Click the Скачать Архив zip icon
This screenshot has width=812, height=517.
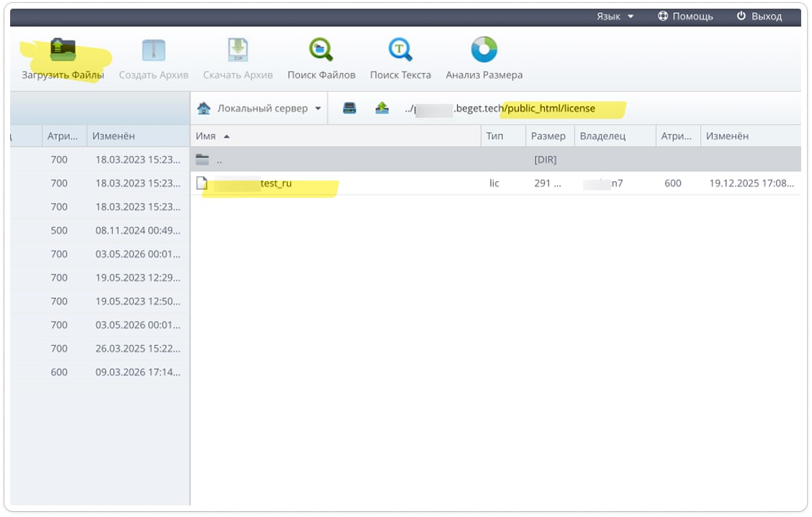pos(237,50)
